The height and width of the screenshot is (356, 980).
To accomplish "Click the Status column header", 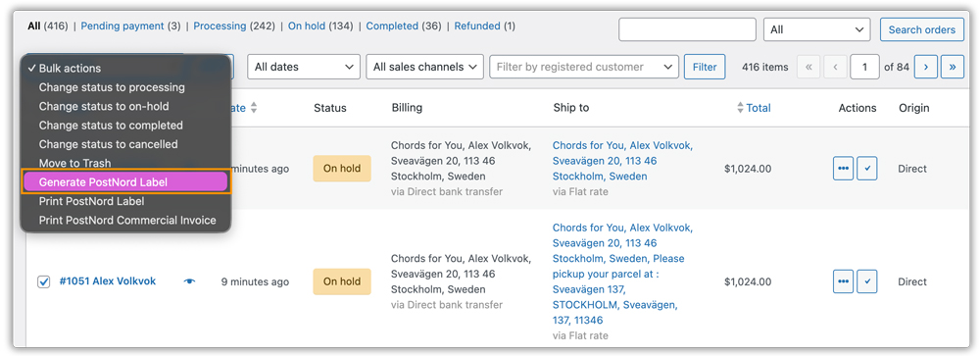I will (x=330, y=108).
